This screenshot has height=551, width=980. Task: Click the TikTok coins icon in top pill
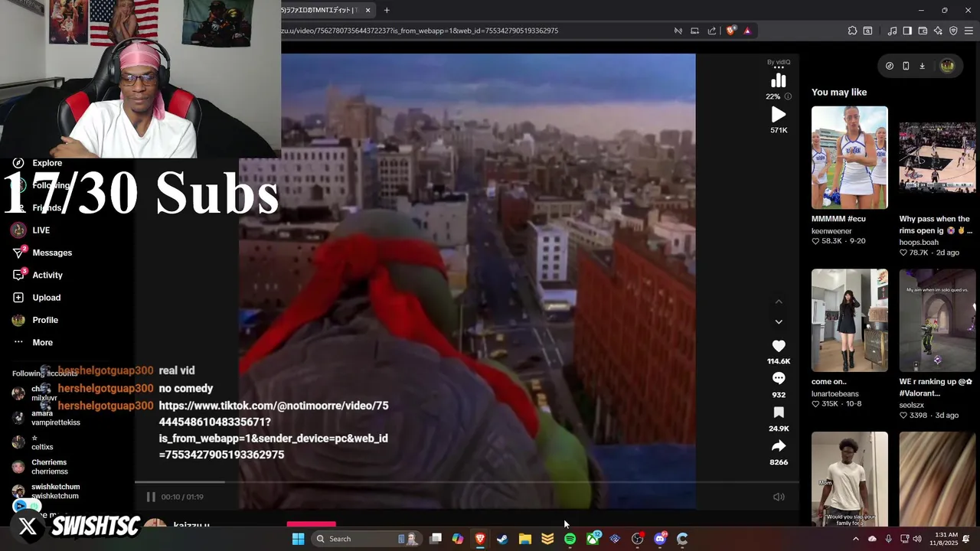coord(889,66)
